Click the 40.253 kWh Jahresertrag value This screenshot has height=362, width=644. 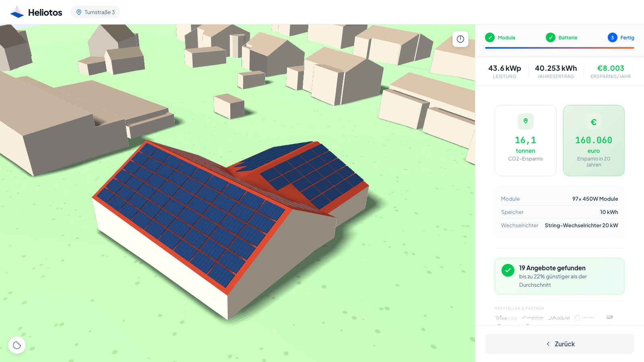(556, 68)
